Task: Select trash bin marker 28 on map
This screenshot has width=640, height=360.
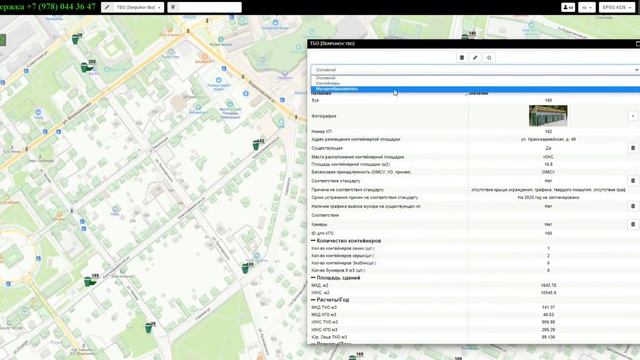Action: [149, 327]
